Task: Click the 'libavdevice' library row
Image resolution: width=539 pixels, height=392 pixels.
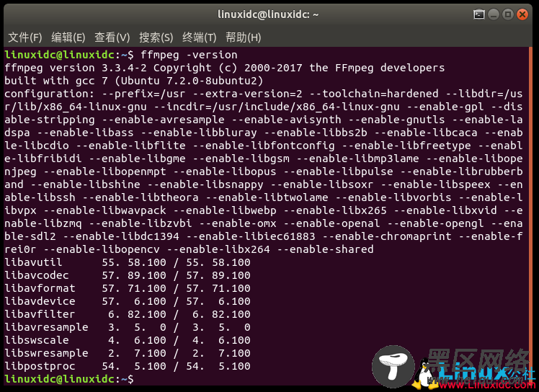Action: [x=128, y=301]
